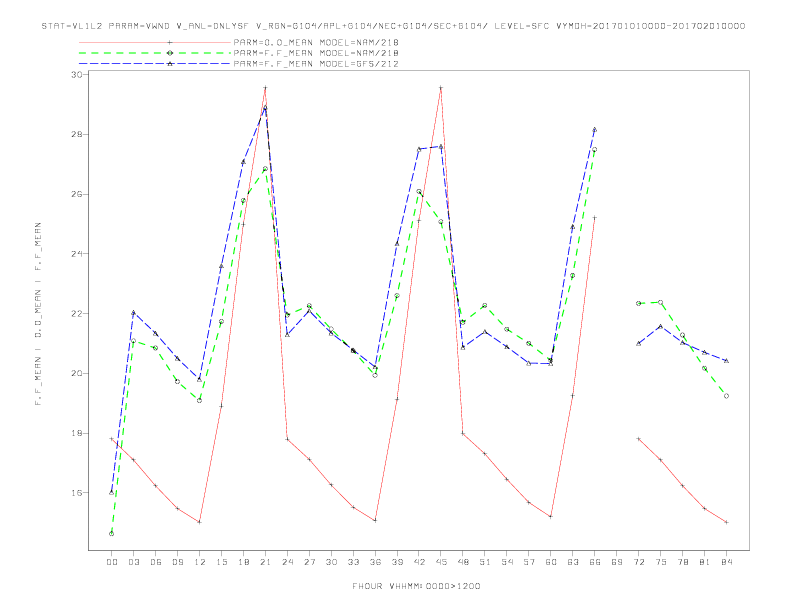Click the 54 forecast hour tick label
The width and height of the screenshot is (792, 612).
point(507,562)
